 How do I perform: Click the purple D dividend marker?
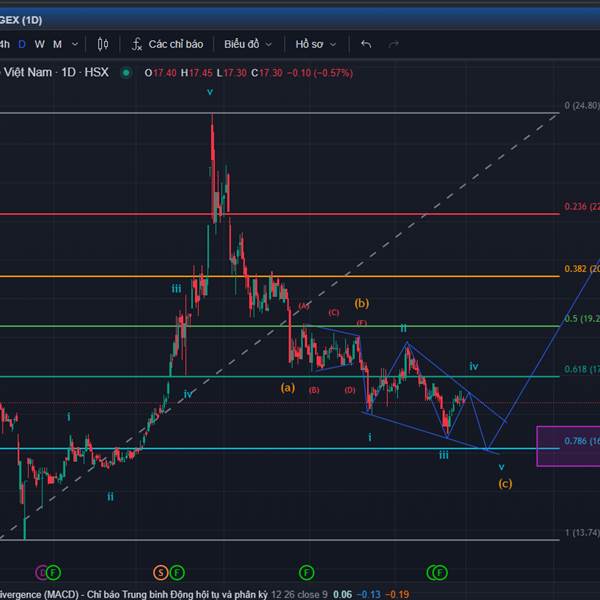pos(41,572)
